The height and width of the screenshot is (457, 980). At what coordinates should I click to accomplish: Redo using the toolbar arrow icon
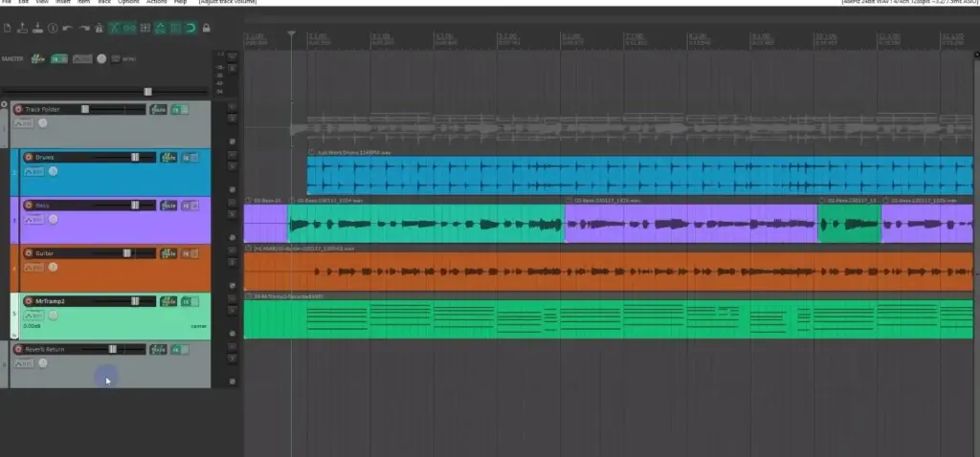click(x=84, y=28)
